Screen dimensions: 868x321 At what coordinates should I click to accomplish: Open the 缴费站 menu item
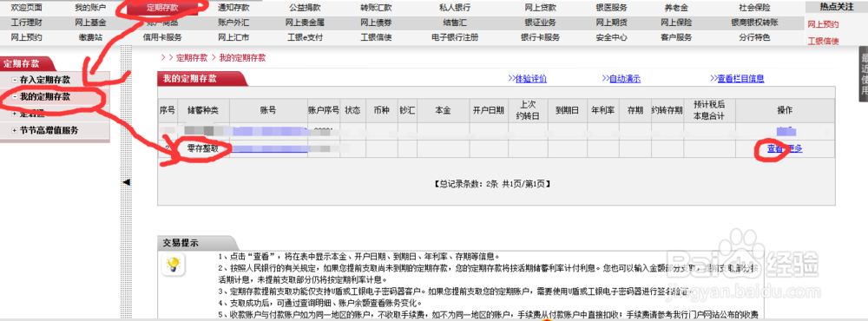pyautogui.click(x=90, y=37)
